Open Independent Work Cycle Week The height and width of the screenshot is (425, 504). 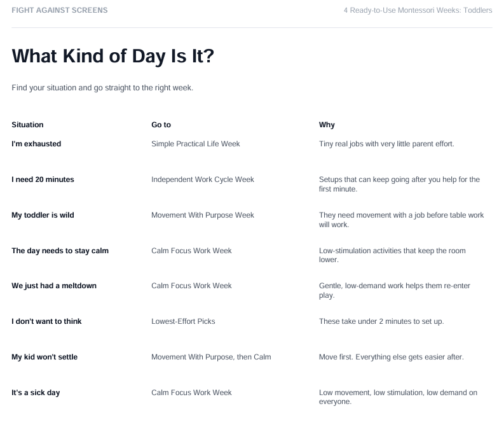click(203, 179)
